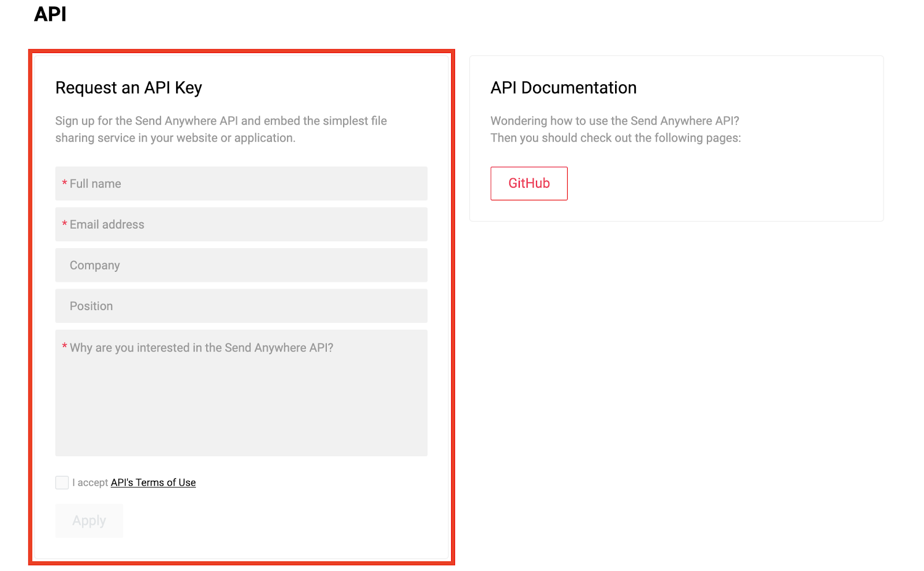Click 'Wondering how to use the Send Anywhere API?' text

pos(615,121)
